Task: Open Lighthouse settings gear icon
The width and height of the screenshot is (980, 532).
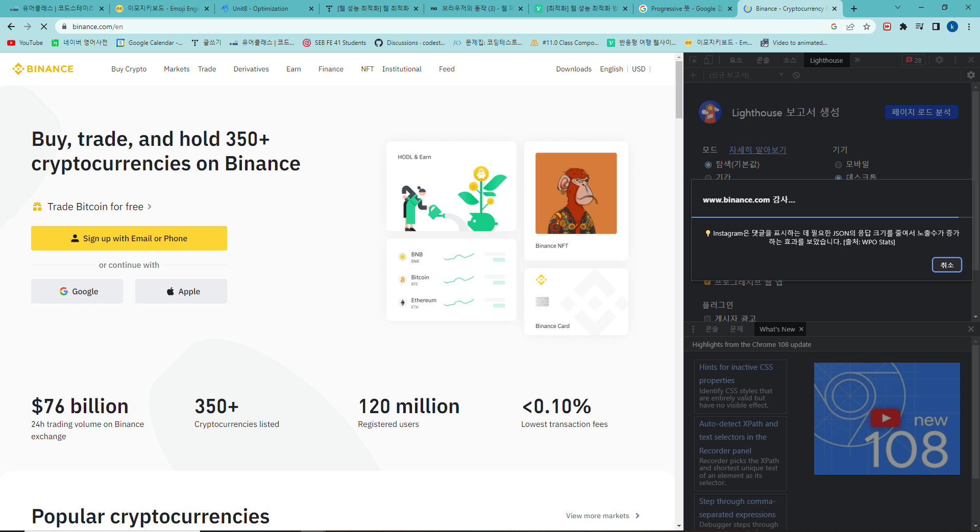Action: [971, 75]
